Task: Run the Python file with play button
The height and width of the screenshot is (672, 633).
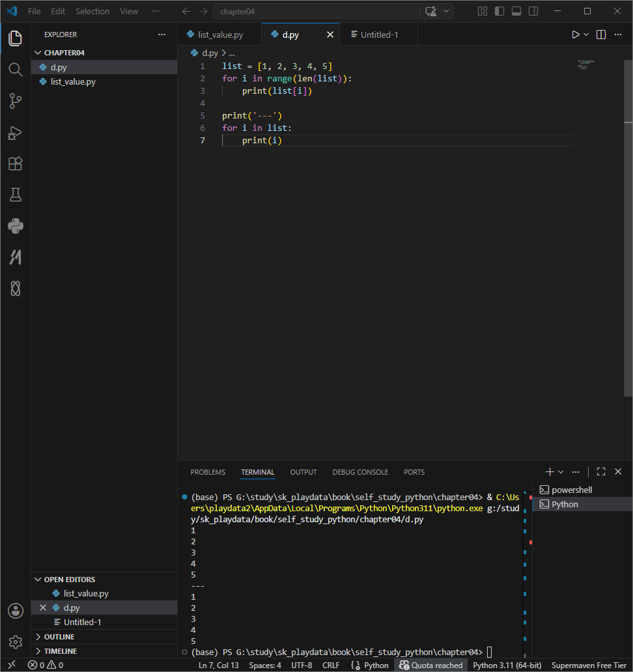Action: click(x=575, y=35)
